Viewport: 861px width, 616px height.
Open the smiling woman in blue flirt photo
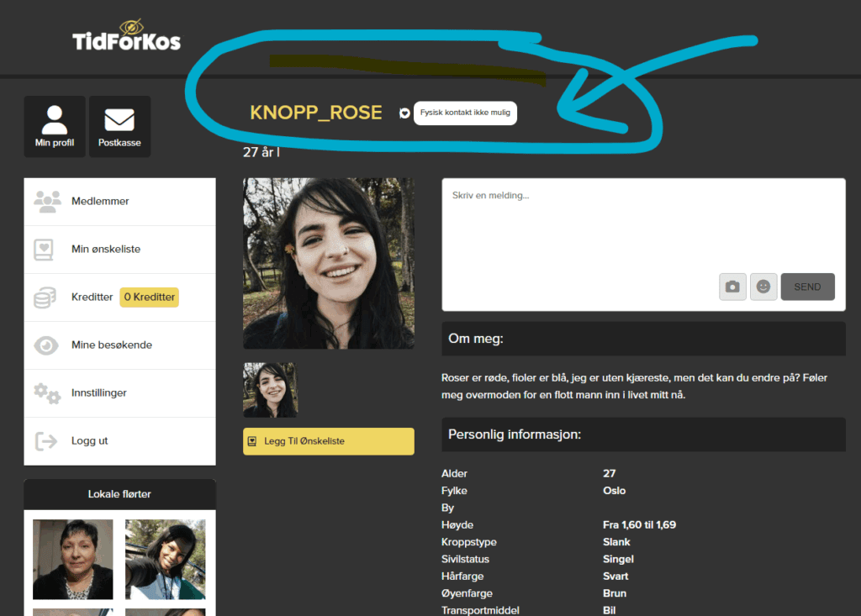tap(166, 560)
